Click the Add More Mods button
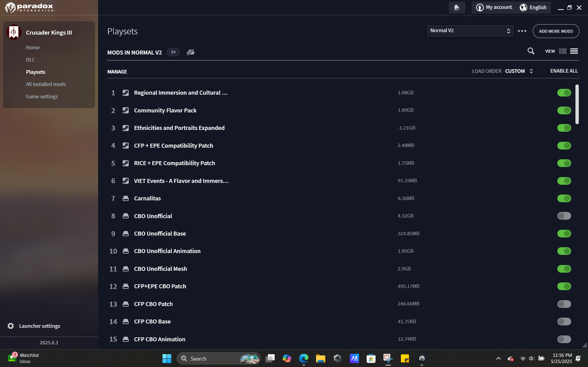This screenshot has width=588, height=367. coord(556,31)
